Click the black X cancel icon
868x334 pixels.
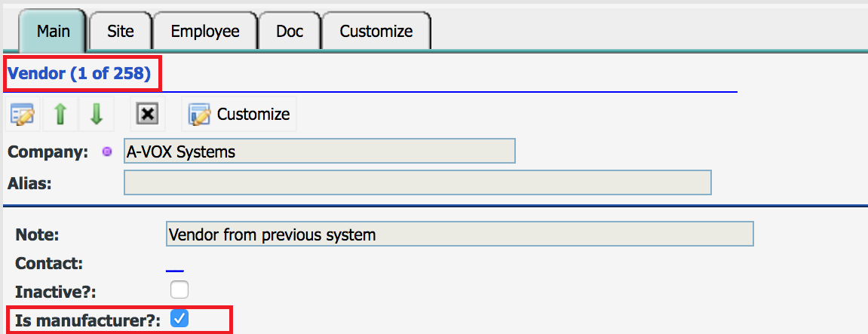click(x=147, y=114)
